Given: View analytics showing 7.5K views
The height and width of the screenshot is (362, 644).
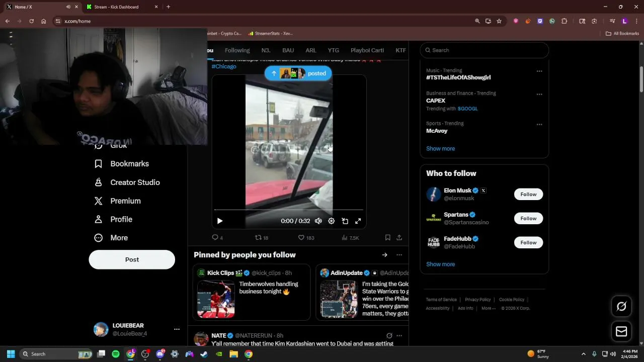Looking at the screenshot, I should tap(350, 237).
